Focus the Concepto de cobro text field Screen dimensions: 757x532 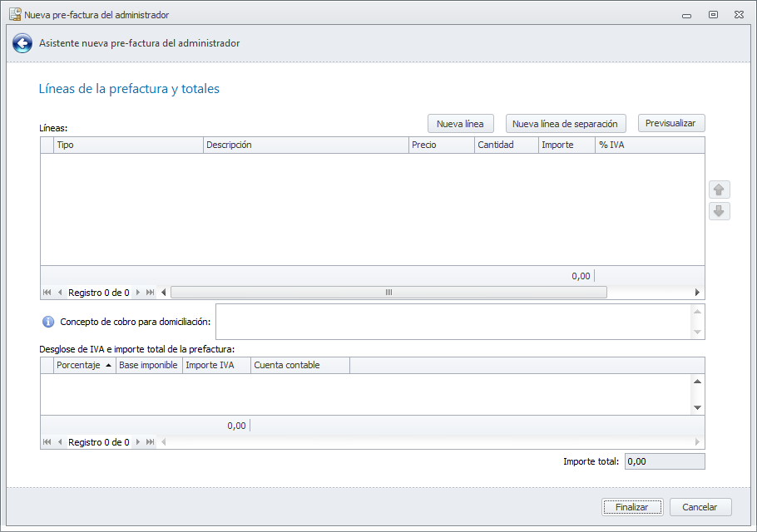pyautogui.click(x=453, y=322)
